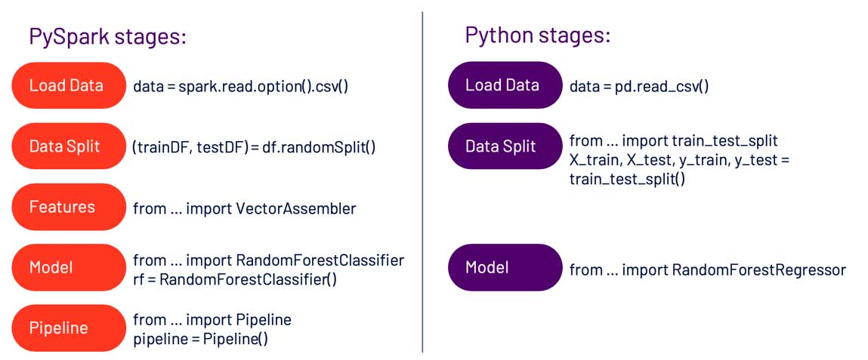This screenshot has width=868, height=360.
Task: Click the spark.read.option().csv() code text
Action: [241, 86]
